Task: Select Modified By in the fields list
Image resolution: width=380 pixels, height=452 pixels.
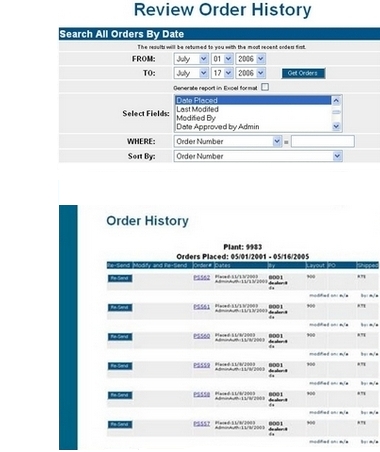Action: tap(253, 118)
